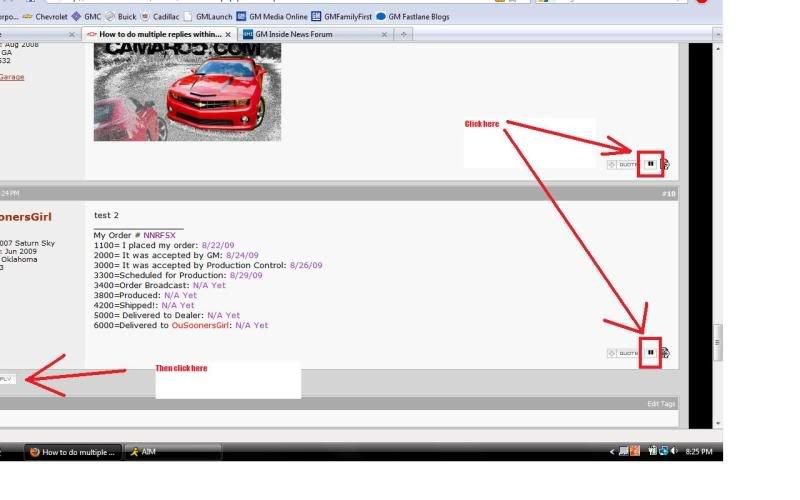Open the GM Media Online bookmark
The width and height of the screenshot is (800, 500).
[271, 17]
